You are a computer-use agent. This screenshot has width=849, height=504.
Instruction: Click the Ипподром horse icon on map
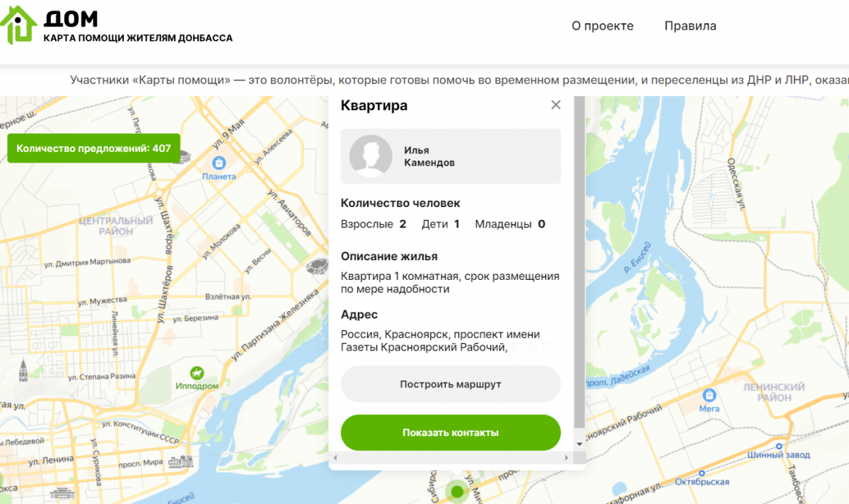click(197, 373)
